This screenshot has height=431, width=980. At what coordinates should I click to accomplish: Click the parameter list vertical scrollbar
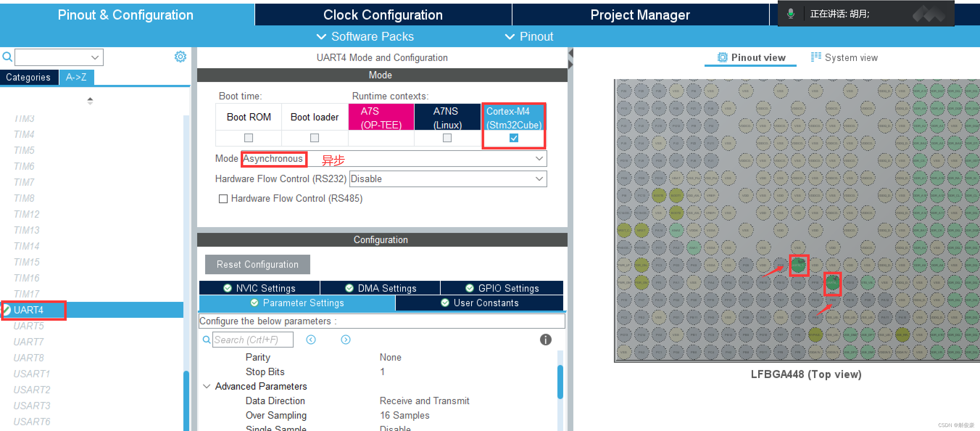click(560, 382)
